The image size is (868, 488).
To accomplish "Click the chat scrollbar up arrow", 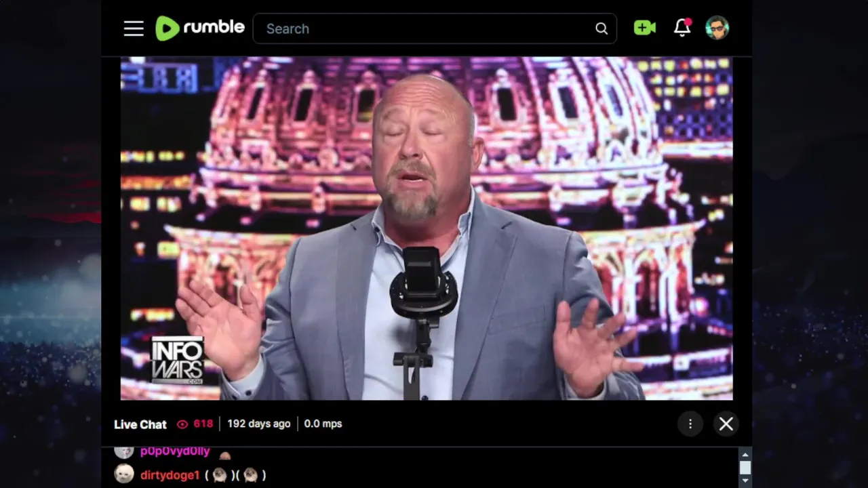I will 745,455.
